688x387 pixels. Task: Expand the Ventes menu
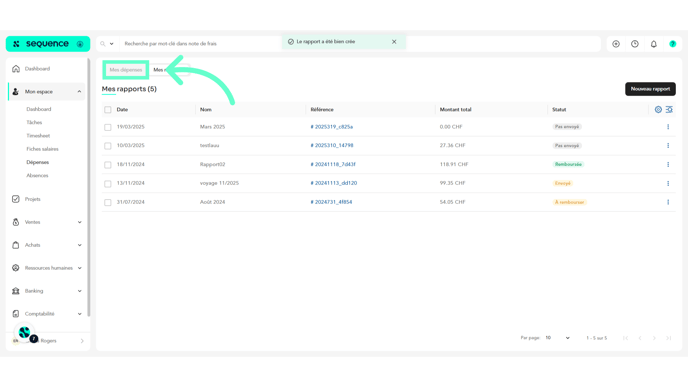(x=79, y=222)
